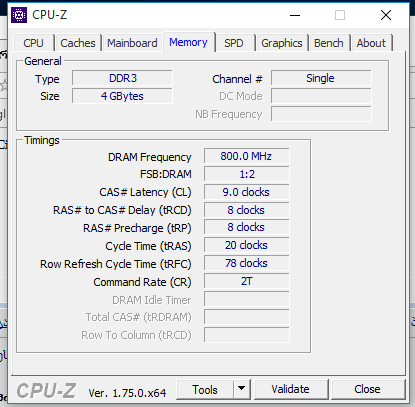Click the Validate button
Image resolution: width=415 pixels, height=407 pixels.
[x=290, y=389]
